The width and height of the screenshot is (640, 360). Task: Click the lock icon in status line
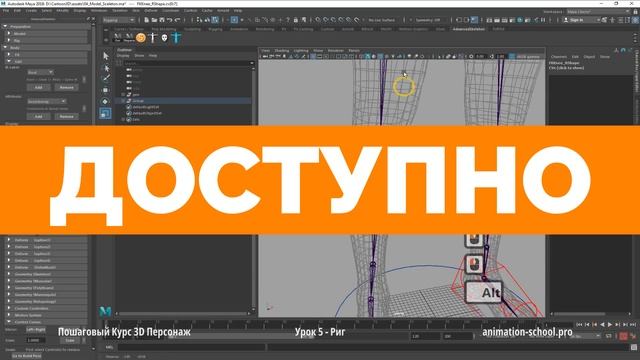pyautogui.click(x=296, y=20)
